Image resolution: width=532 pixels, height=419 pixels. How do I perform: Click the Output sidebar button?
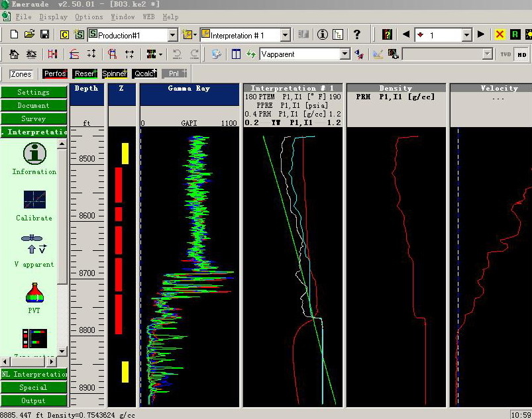coord(33,400)
